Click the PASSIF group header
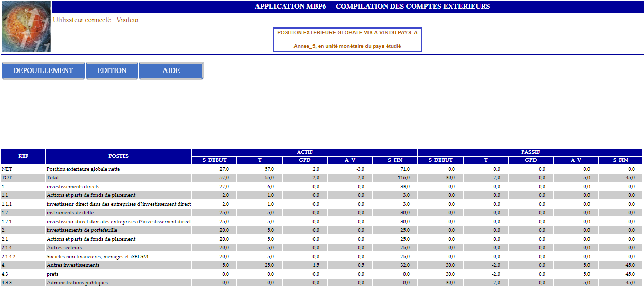This screenshot has width=644, height=289. (530, 152)
